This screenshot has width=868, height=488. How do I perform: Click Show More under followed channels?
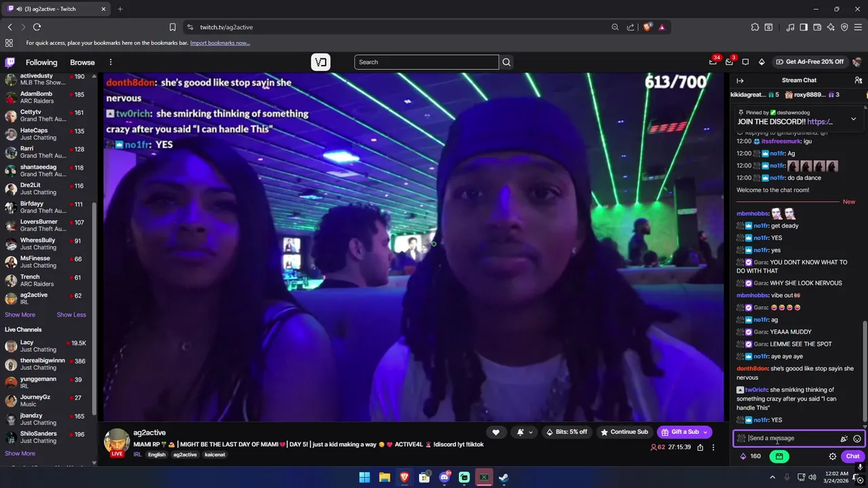[x=20, y=314]
